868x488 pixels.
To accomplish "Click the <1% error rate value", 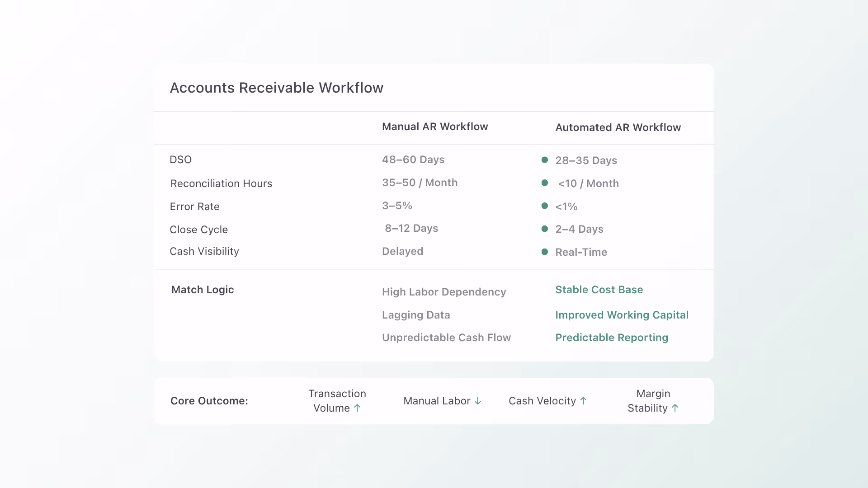I will click(566, 206).
